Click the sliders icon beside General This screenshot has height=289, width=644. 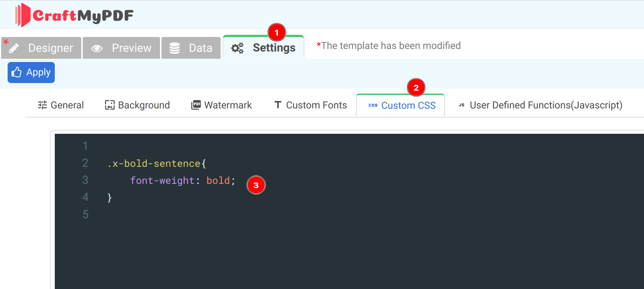click(42, 105)
